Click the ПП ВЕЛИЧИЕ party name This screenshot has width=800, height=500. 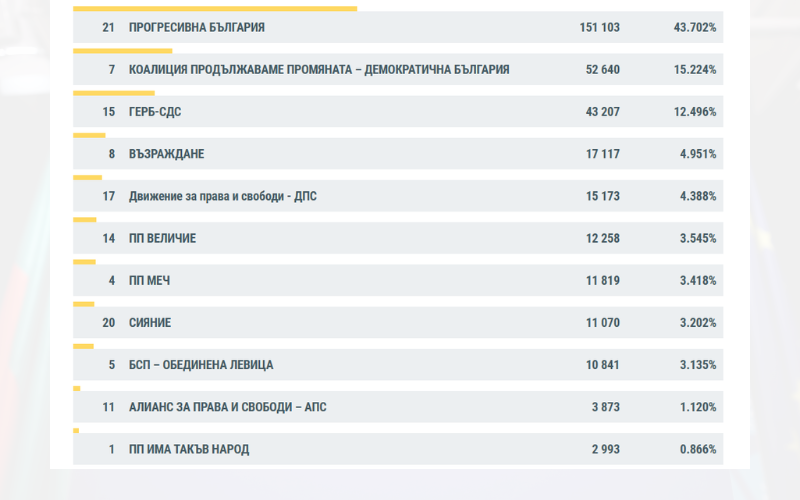point(162,239)
